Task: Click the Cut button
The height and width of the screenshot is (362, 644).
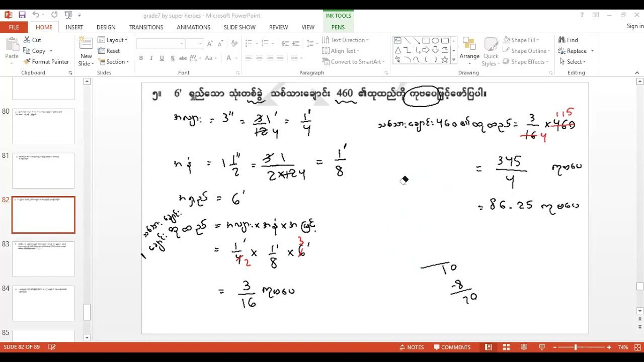Action: (32, 40)
